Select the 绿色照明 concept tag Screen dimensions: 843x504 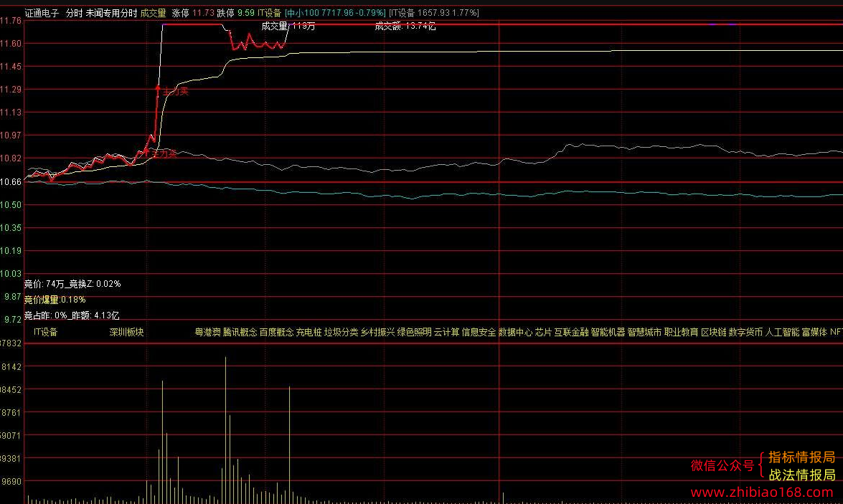click(x=414, y=332)
